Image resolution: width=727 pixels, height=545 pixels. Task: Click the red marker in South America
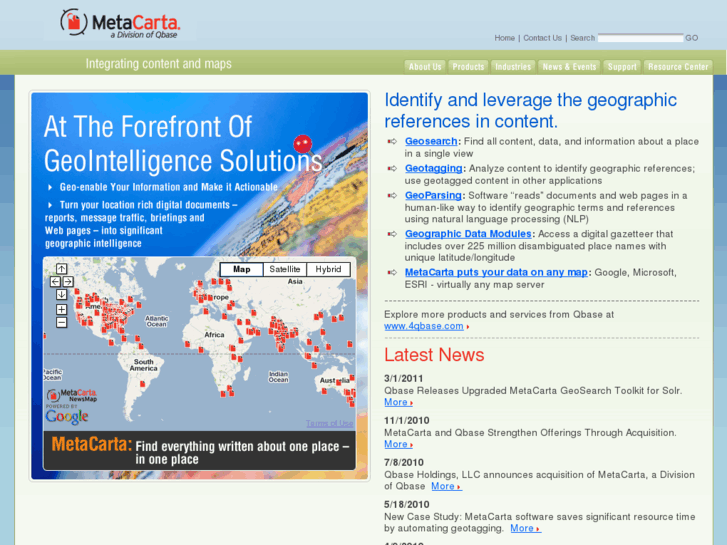click(x=143, y=384)
